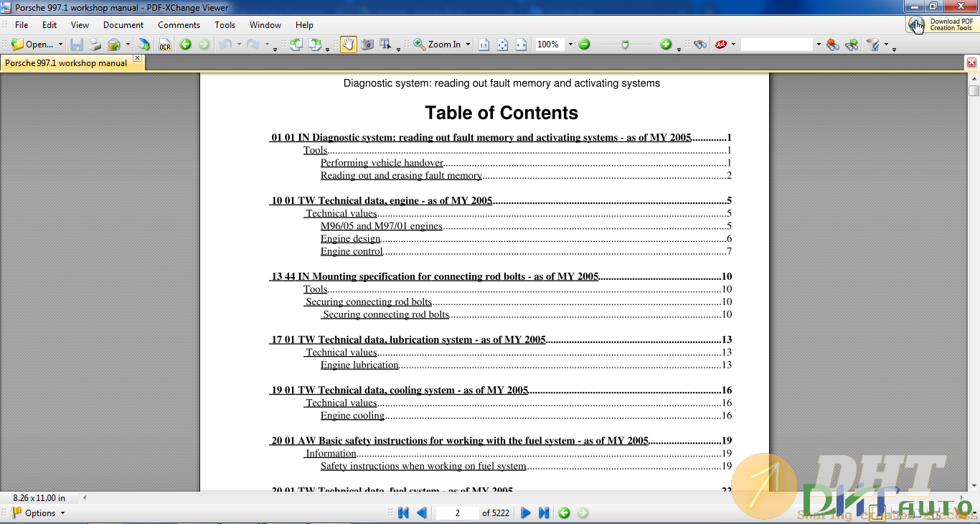
Task: Click Download PDF Creation Tools button
Action: [942, 24]
